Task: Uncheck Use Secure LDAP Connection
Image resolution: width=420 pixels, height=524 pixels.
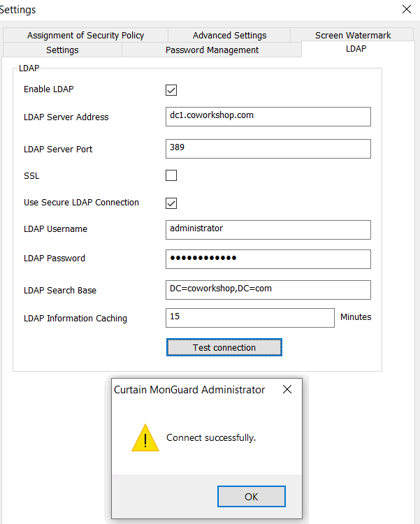Action: [171, 203]
